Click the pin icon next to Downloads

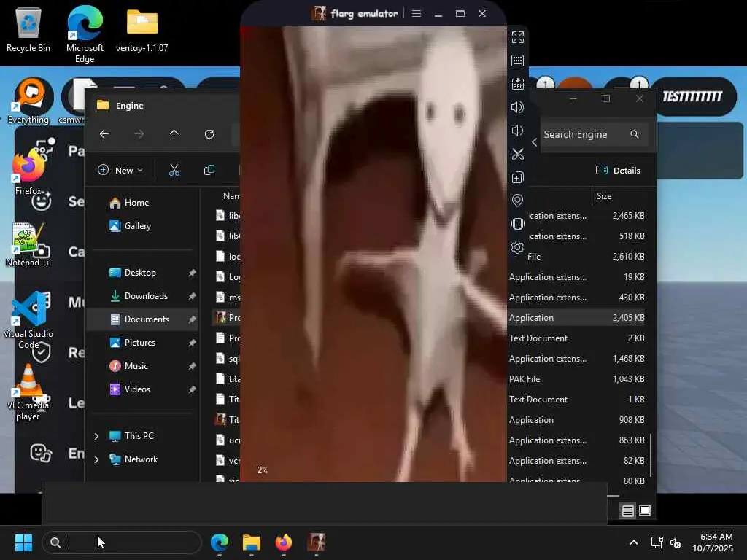click(192, 296)
